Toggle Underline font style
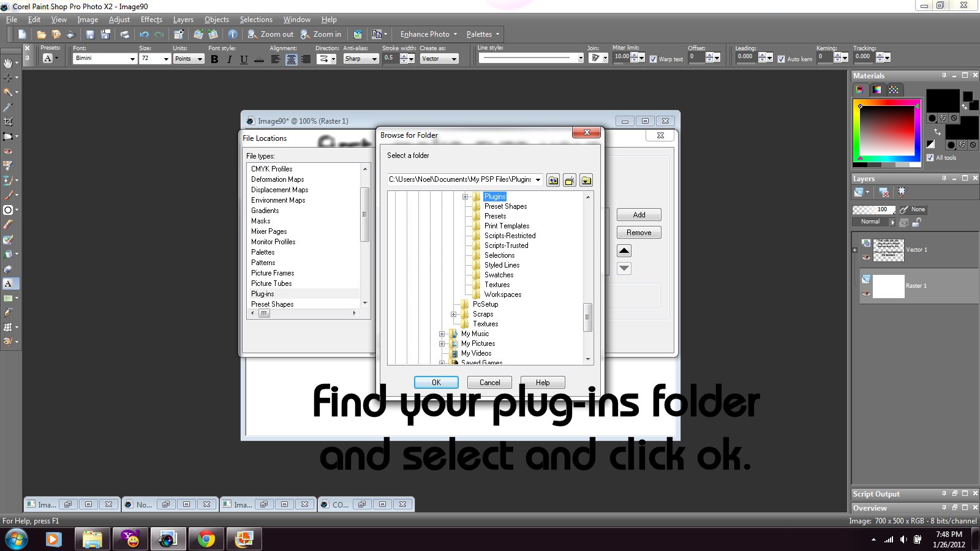 (x=244, y=59)
